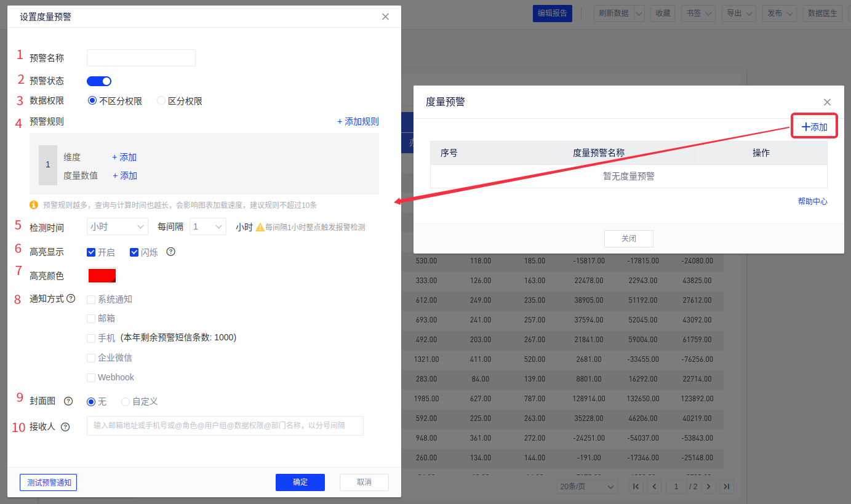851x504 pixels.
Task: Open the 每间隔 interval dropdown
Action: click(208, 226)
